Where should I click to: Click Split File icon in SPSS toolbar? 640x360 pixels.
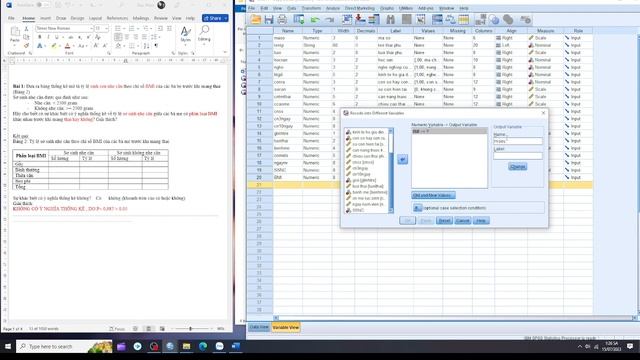click(437, 19)
